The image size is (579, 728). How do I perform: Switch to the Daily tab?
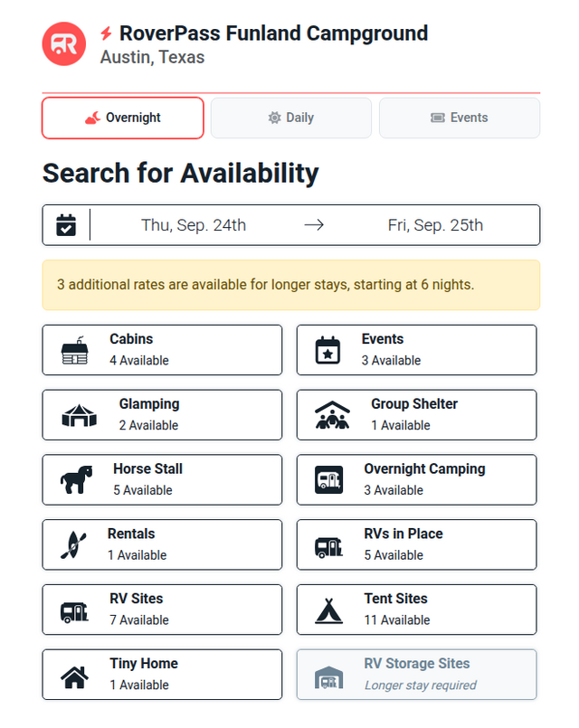tap(291, 118)
